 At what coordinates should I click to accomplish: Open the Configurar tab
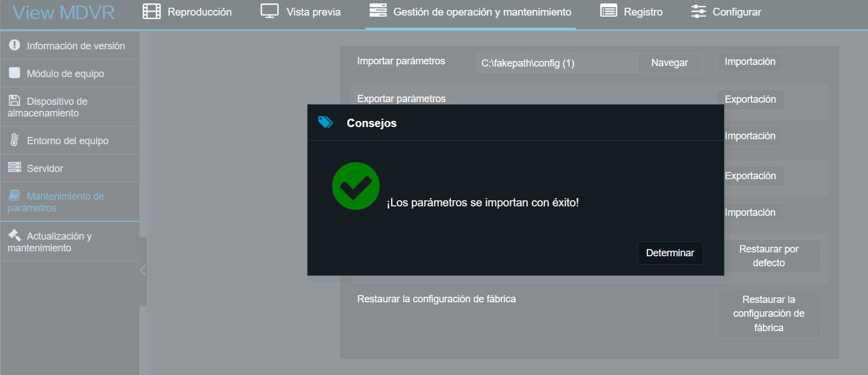point(739,11)
